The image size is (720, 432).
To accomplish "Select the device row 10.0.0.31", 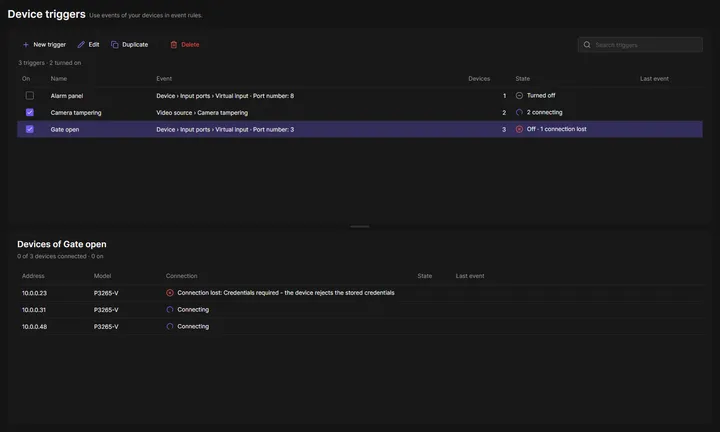I will point(360,310).
